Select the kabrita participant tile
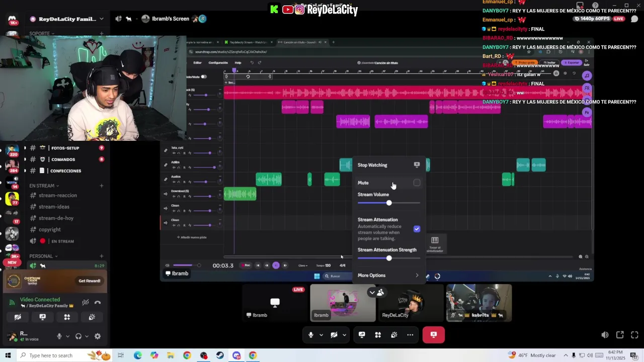This screenshot has height=362, width=644. click(x=479, y=303)
